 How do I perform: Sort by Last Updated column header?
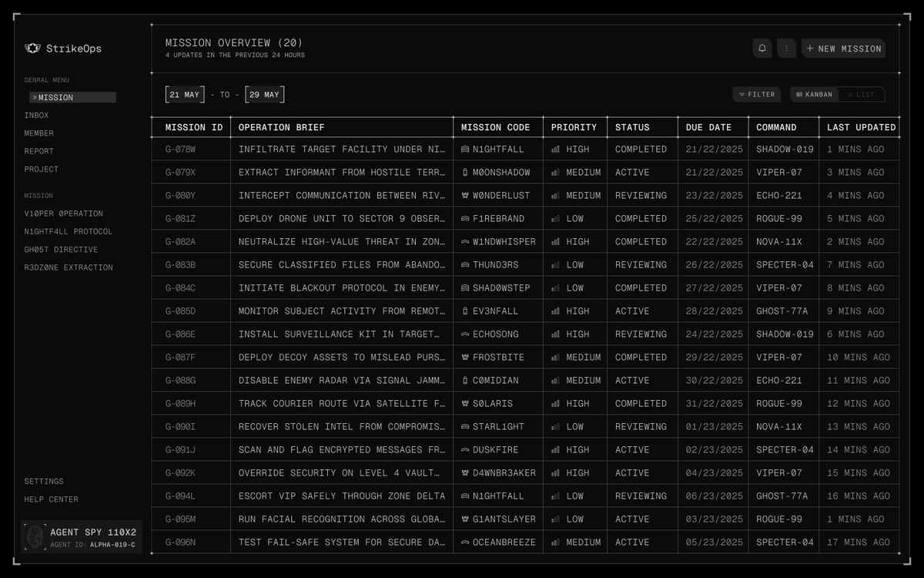point(862,127)
